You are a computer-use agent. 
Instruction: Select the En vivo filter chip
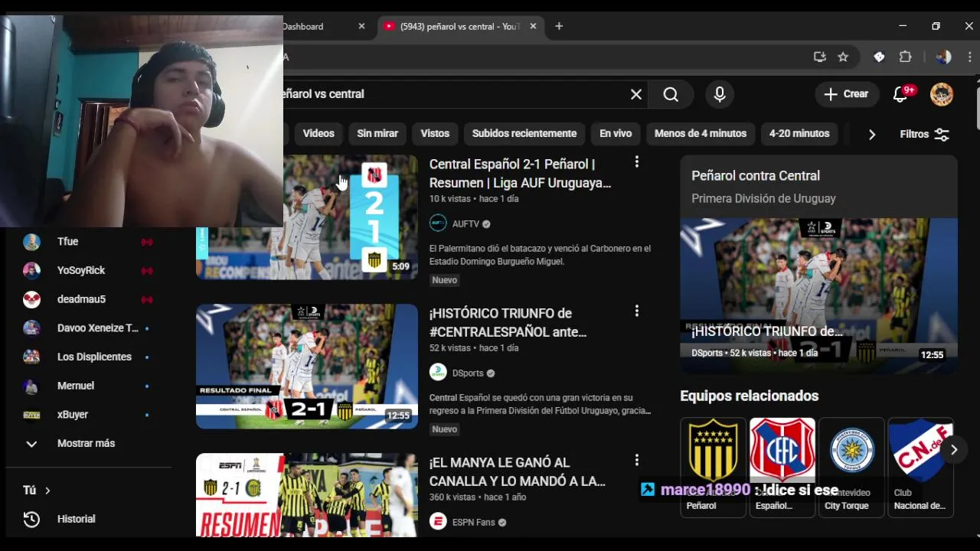(616, 134)
